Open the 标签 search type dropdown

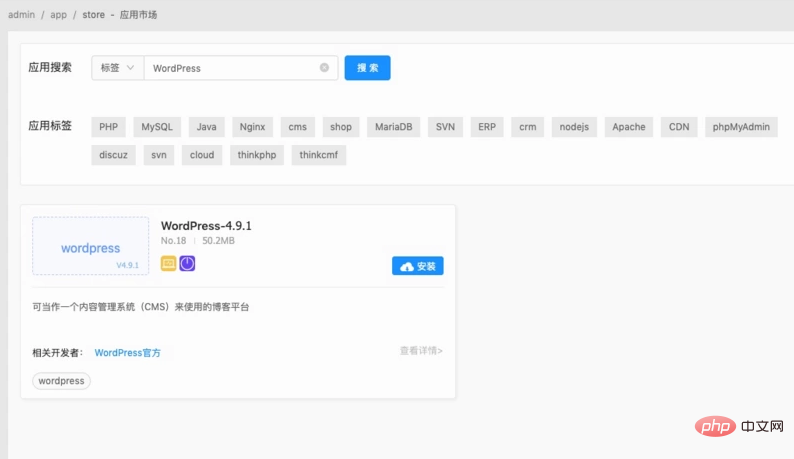(x=117, y=68)
